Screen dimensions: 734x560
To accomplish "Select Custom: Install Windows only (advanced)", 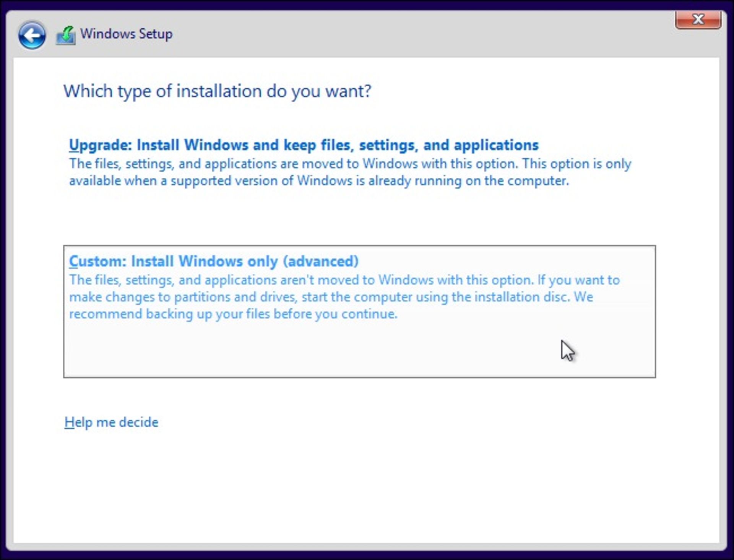I will 359,312.
